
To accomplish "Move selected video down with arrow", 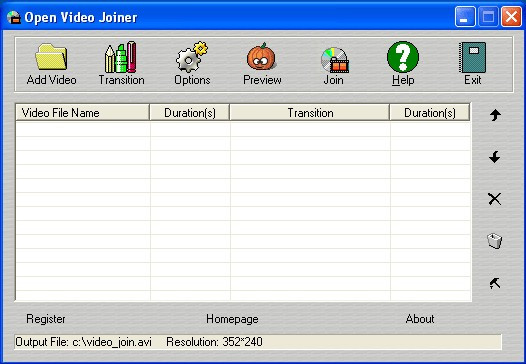I will coord(495,157).
